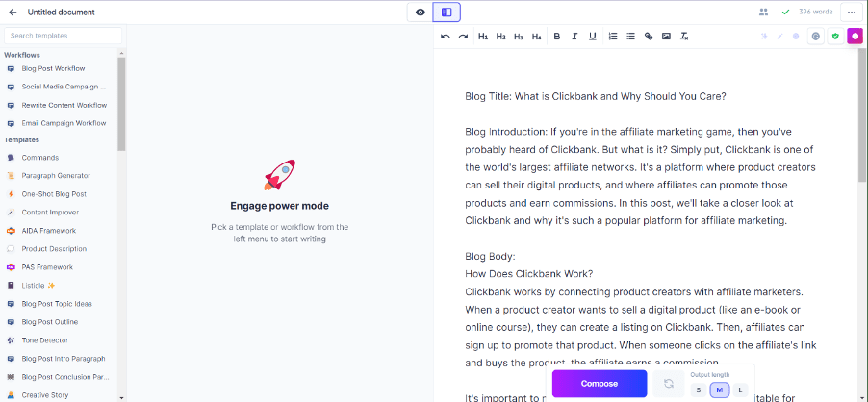Click the Tone Detector icon
This screenshot has width=868, height=402.
point(11,340)
